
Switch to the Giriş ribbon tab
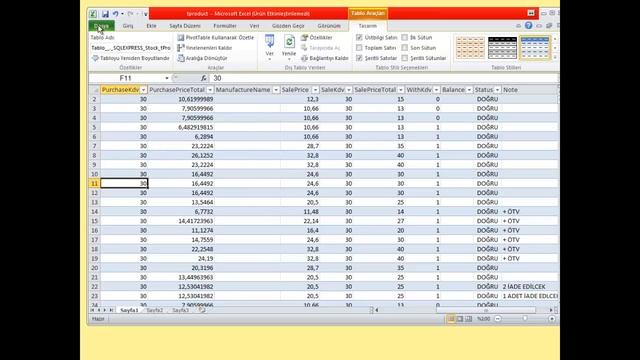[x=128, y=26]
